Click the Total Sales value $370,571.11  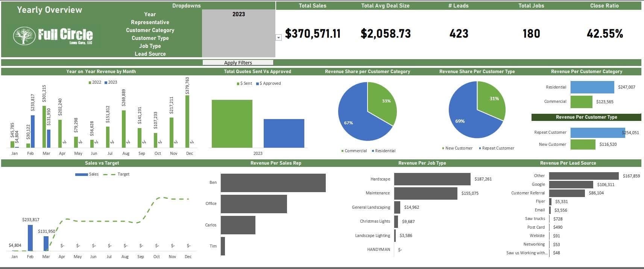(x=313, y=34)
